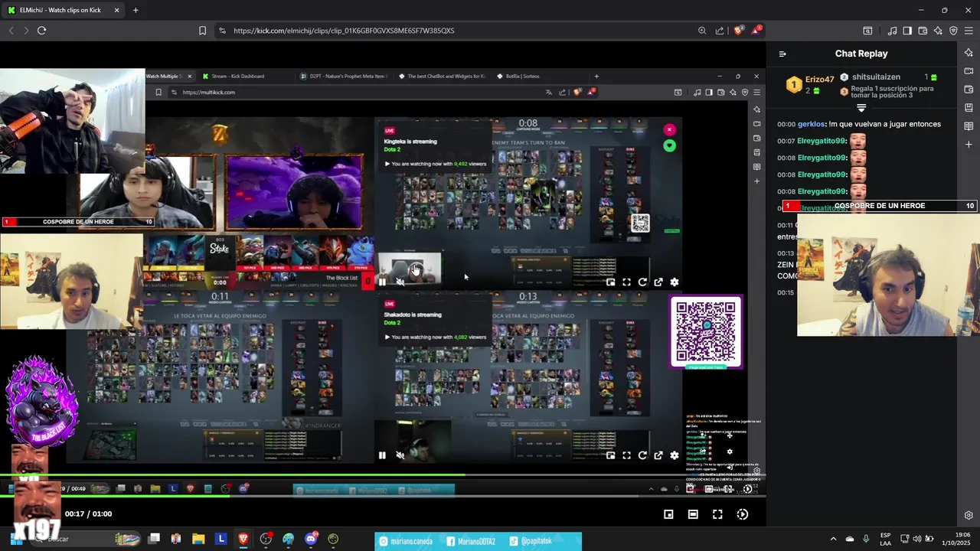Show hidden system tray icons
Viewport: 980px width, 551px height.
(x=834, y=539)
